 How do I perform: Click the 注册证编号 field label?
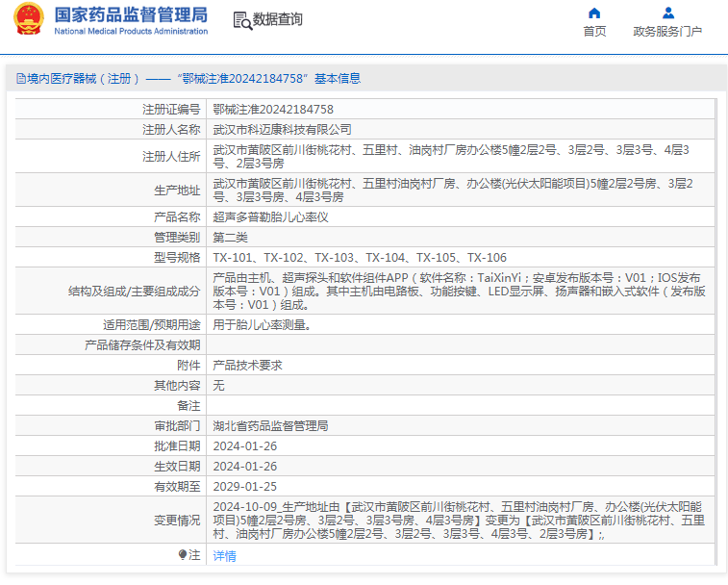click(x=171, y=109)
